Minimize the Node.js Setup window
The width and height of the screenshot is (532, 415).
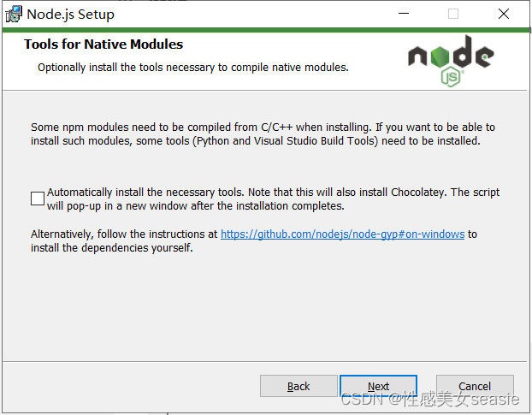[x=404, y=14]
